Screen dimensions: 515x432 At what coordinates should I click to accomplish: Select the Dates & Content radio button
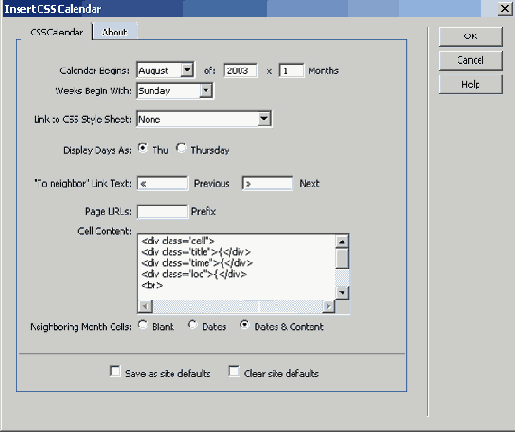(244, 325)
